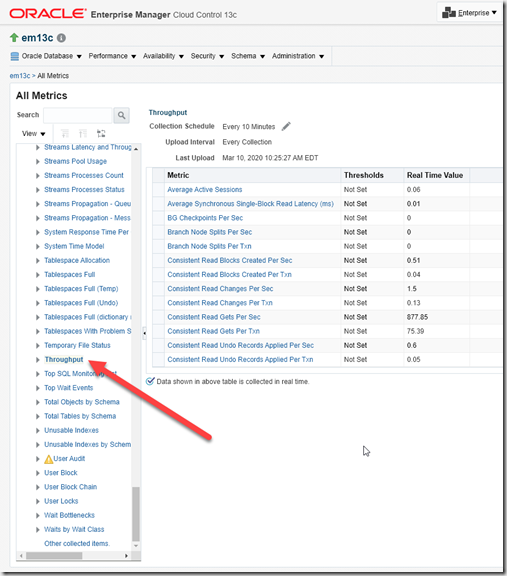Select Total Objects by Schema tree item
The height and width of the screenshot is (576, 507).
[82, 402]
